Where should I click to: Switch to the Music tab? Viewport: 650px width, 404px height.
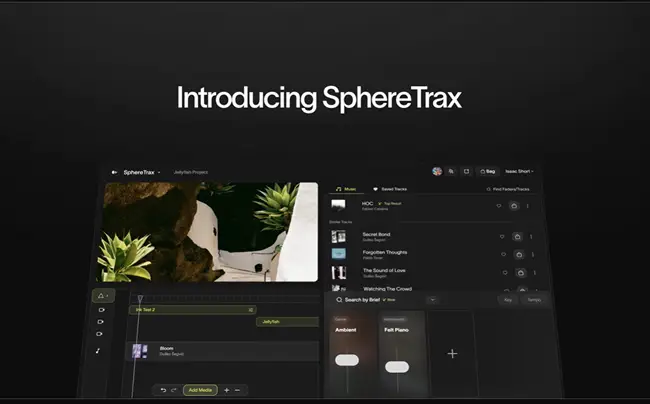coord(346,189)
